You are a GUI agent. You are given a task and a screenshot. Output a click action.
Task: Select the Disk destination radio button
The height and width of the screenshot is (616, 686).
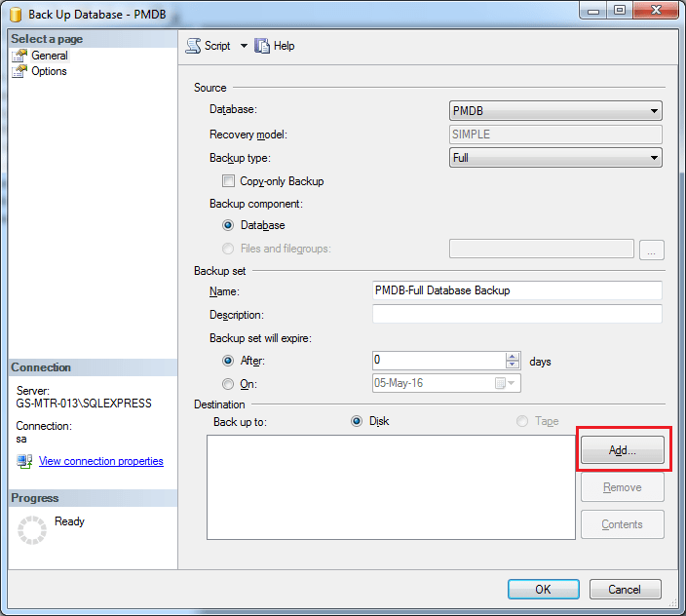357,421
